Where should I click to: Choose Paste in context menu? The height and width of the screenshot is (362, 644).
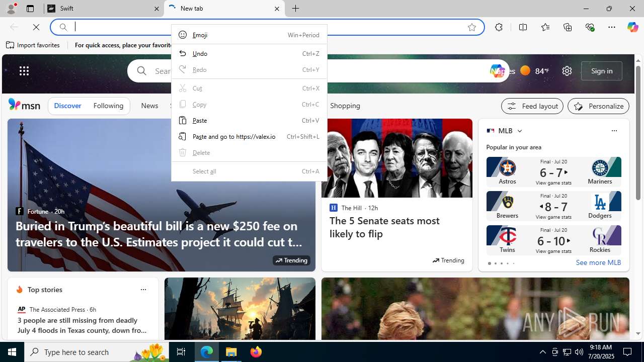click(x=249, y=120)
